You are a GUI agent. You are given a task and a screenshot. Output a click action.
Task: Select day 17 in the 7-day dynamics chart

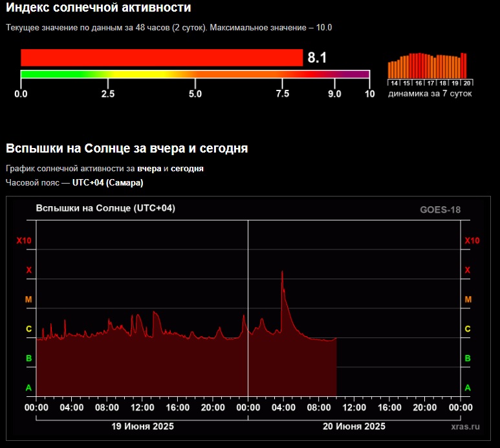(x=431, y=83)
